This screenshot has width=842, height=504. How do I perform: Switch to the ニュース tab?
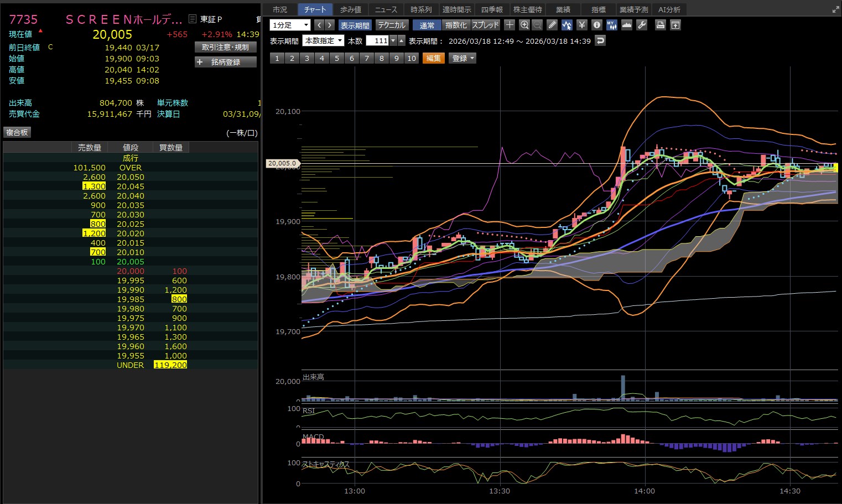click(386, 9)
